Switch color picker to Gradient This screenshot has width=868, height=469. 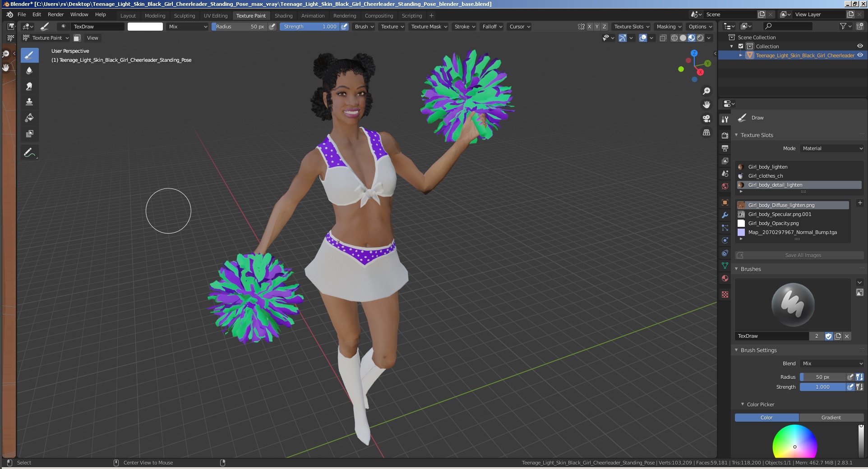tap(831, 418)
